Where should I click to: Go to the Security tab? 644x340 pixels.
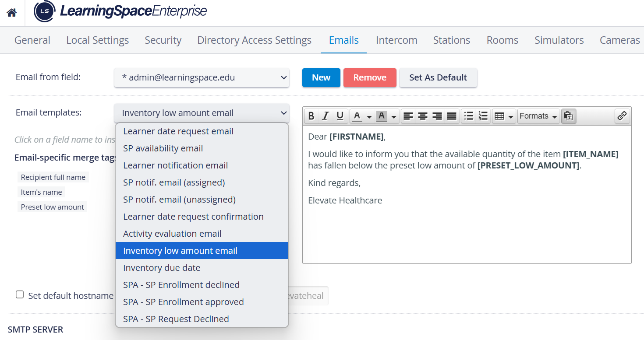pyautogui.click(x=163, y=40)
